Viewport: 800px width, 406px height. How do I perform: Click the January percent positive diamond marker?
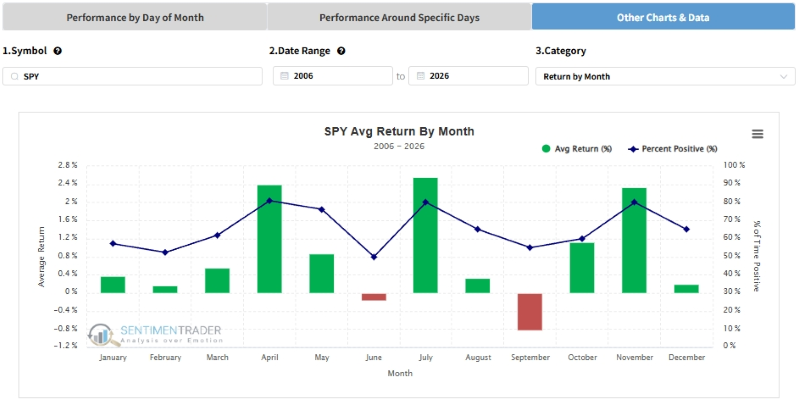(x=113, y=243)
